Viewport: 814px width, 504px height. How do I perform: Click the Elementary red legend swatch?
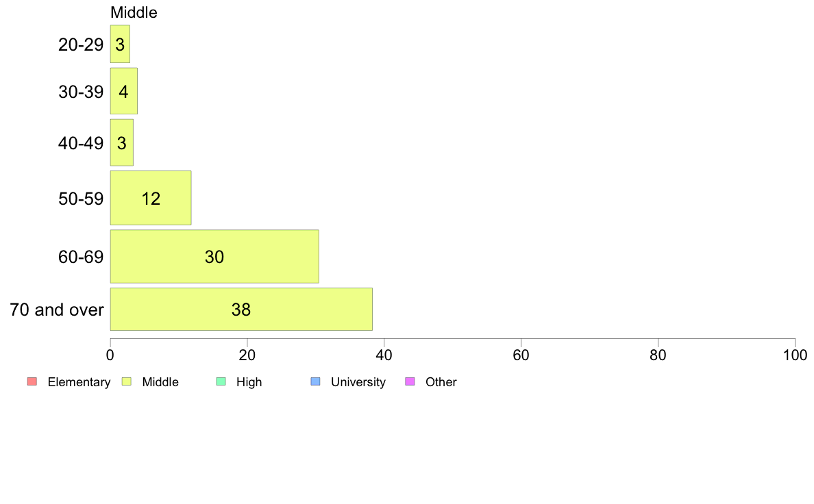coord(32,381)
